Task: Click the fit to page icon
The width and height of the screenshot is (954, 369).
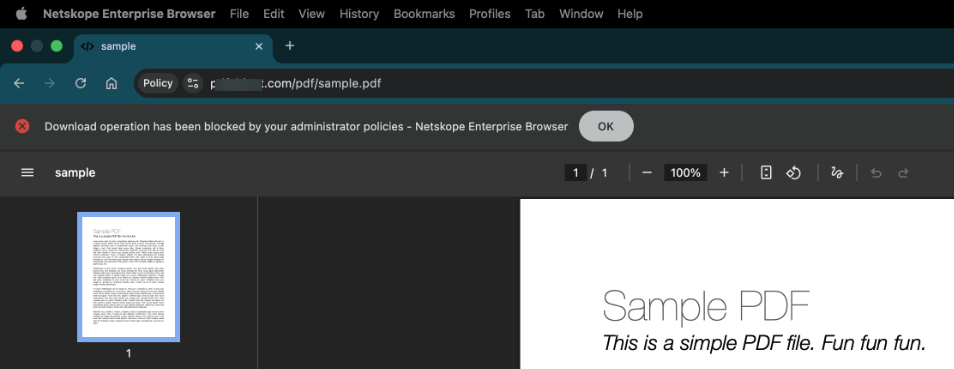Action: (767, 173)
